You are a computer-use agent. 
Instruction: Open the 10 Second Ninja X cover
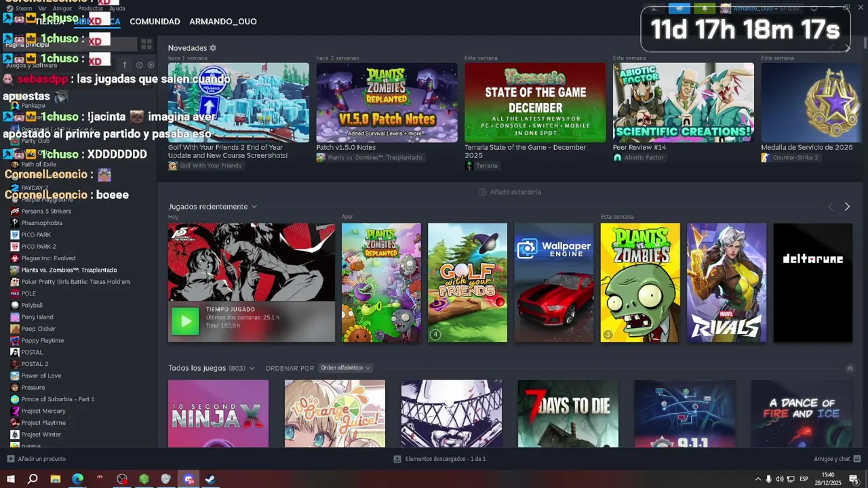218,413
